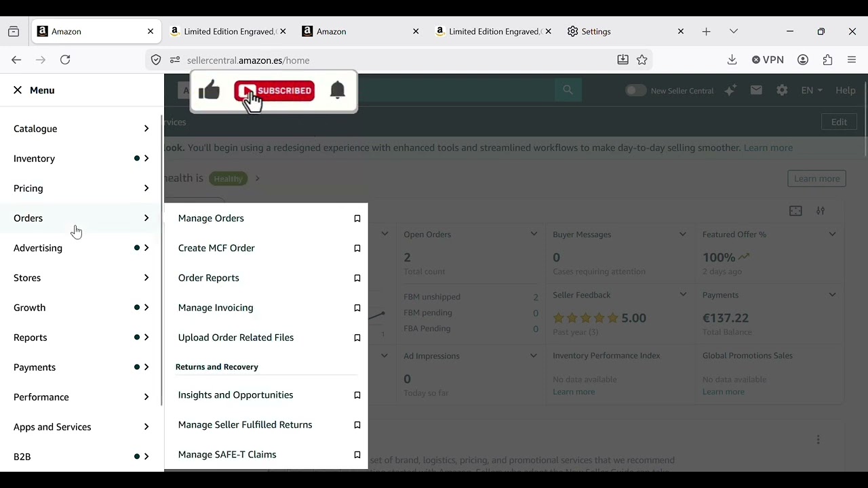Viewport: 868px width, 488px height.
Task: Close the Seller Central menu panel
Action: tap(18, 90)
